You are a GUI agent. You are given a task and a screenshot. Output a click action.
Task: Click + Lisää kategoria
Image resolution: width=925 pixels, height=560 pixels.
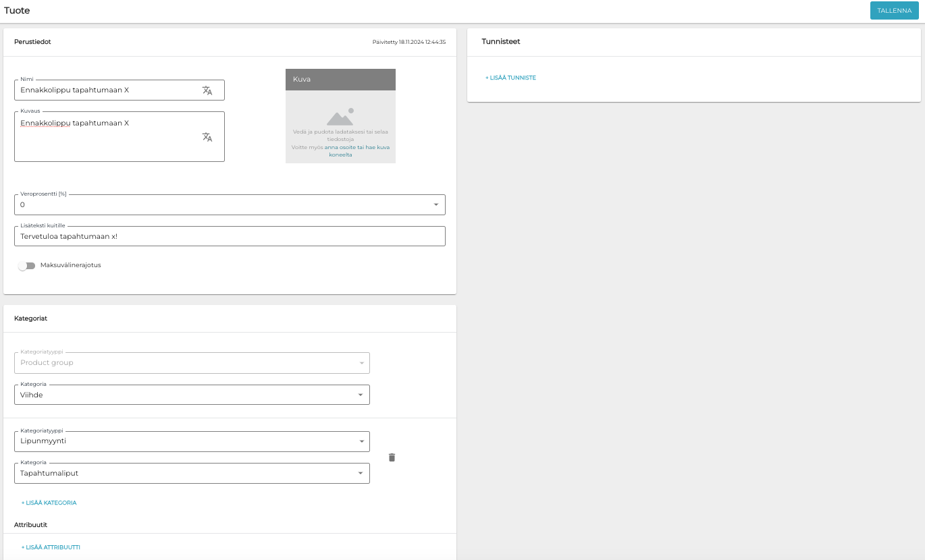click(49, 503)
